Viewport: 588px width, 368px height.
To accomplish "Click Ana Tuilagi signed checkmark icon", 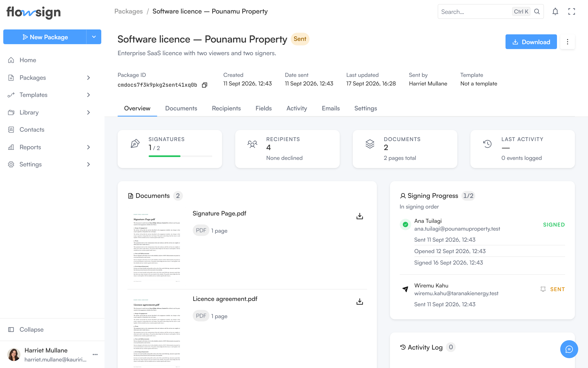I will (405, 224).
